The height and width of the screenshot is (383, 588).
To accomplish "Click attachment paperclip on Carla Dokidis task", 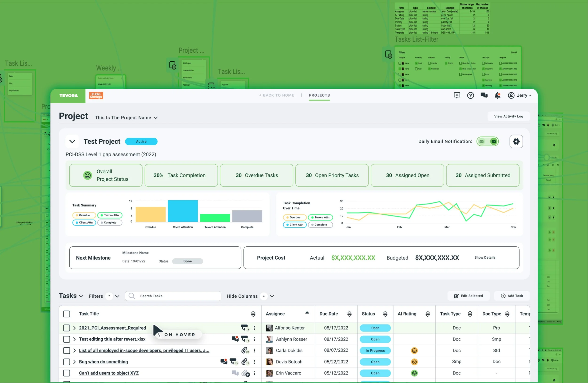I will (x=245, y=350).
